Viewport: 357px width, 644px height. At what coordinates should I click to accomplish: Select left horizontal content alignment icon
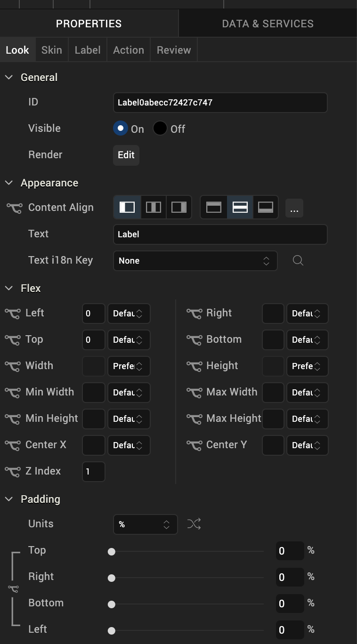coord(127,208)
